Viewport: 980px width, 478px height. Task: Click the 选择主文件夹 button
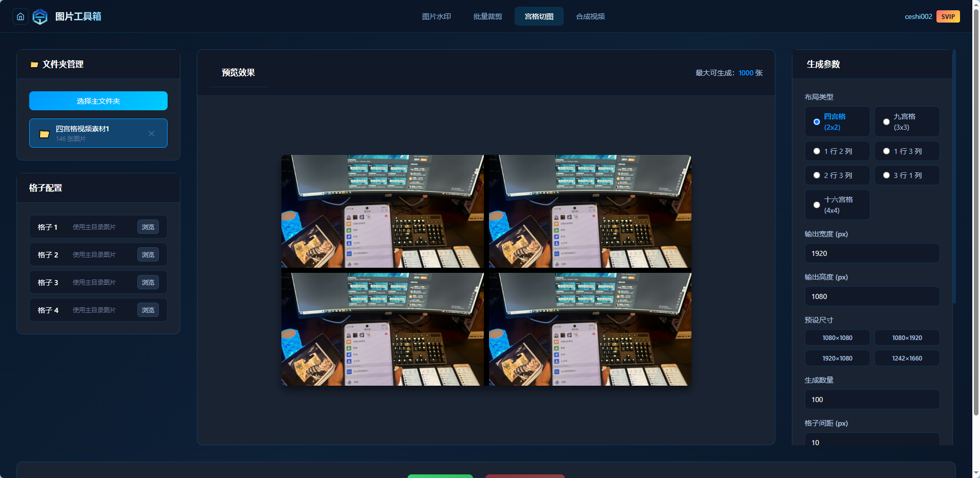click(98, 101)
